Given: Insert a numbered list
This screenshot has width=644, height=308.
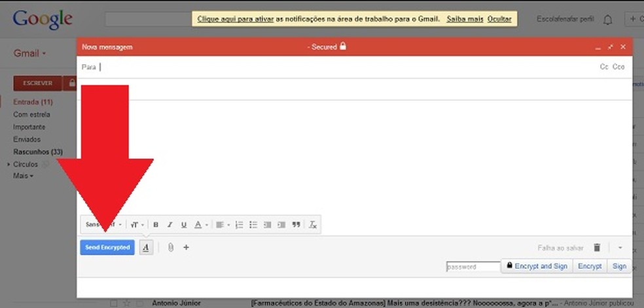Looking at the screenshot, I should pos(239,225).
